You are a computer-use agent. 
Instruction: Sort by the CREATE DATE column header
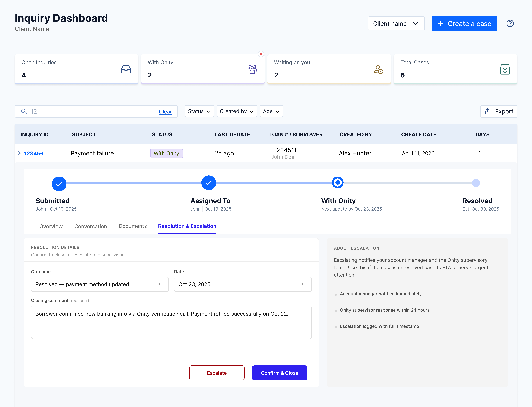point(419,134)
